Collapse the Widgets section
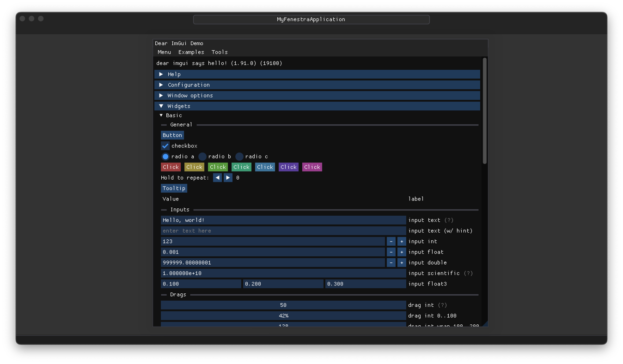Screen dimensions: 623x364 click(x=317, y=106)
